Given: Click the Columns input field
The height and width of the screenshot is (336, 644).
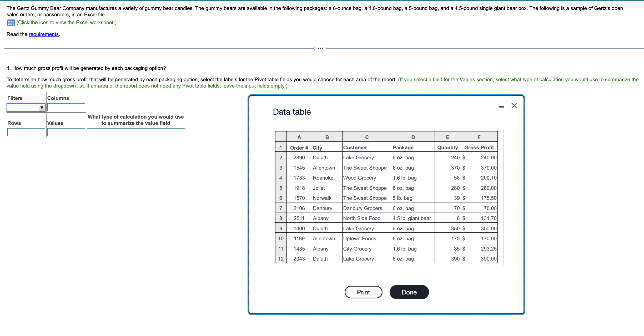Looking at the screenshot, I should (66, 107).
